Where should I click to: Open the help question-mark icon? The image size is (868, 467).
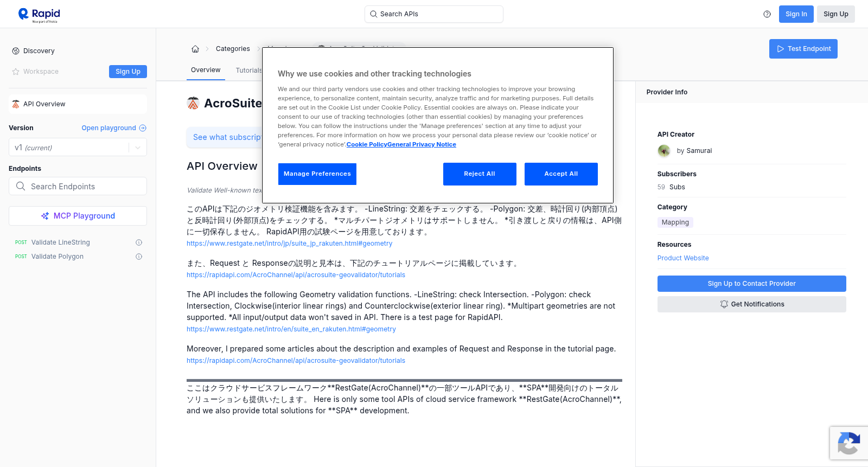[x=767, y=14]
